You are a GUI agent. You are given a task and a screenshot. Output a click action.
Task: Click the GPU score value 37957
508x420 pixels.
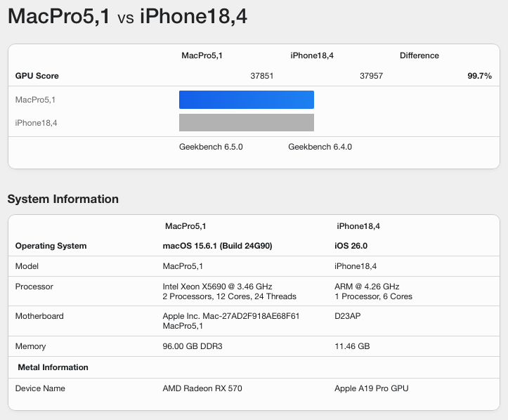point(371,76)
